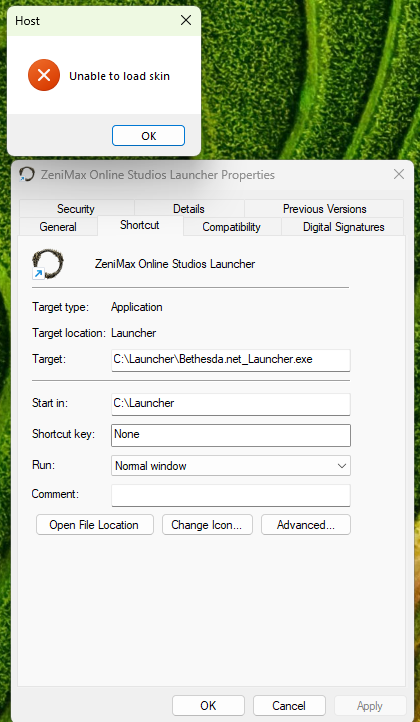Click the 'Target type:' label
This screenshot has width=420, height=722.
click(60, 307)
